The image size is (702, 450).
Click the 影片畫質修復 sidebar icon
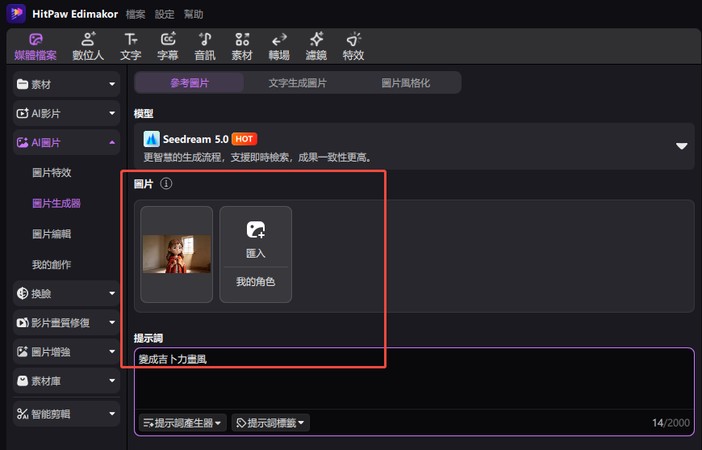point(22,322)
